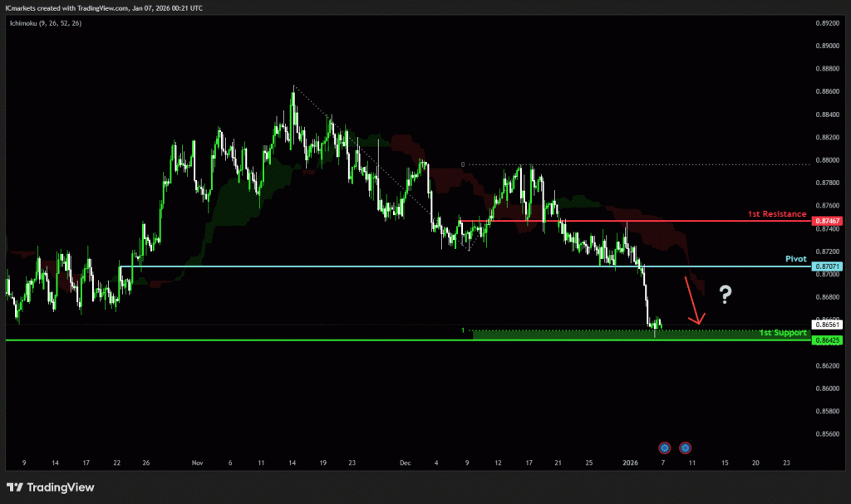Viewport: 851px width, 504px height.
Task: Select the white 0.86561 current price tag
Action: point(829,325)
